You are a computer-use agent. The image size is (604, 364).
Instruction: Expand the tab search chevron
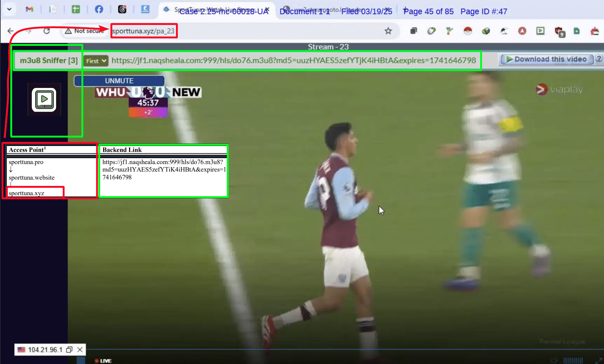click(x=9, y=9)
